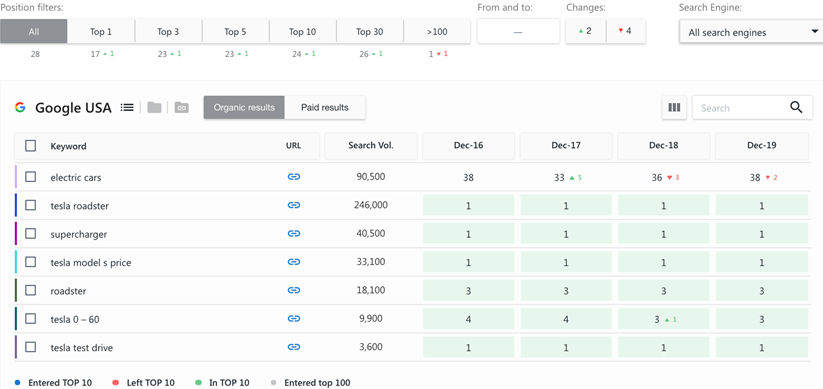Click the supercharger keyword text

coord(79,234)
